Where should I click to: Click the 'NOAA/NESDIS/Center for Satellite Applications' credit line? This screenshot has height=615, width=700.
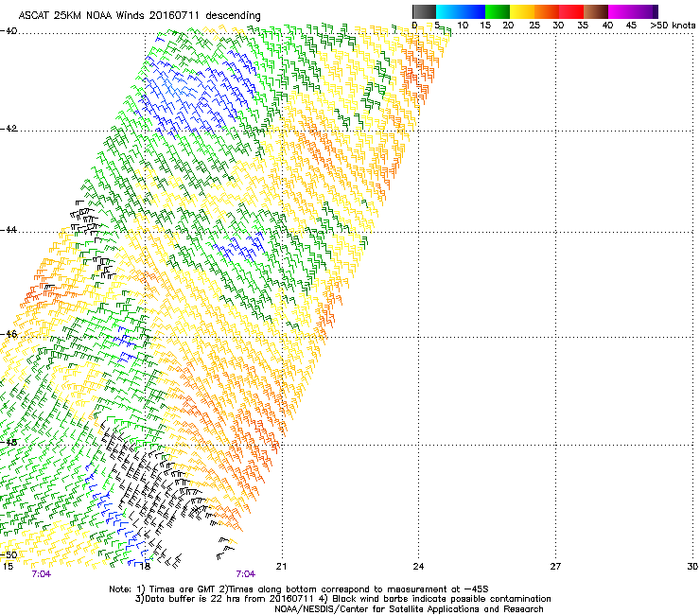coord(409,609)
